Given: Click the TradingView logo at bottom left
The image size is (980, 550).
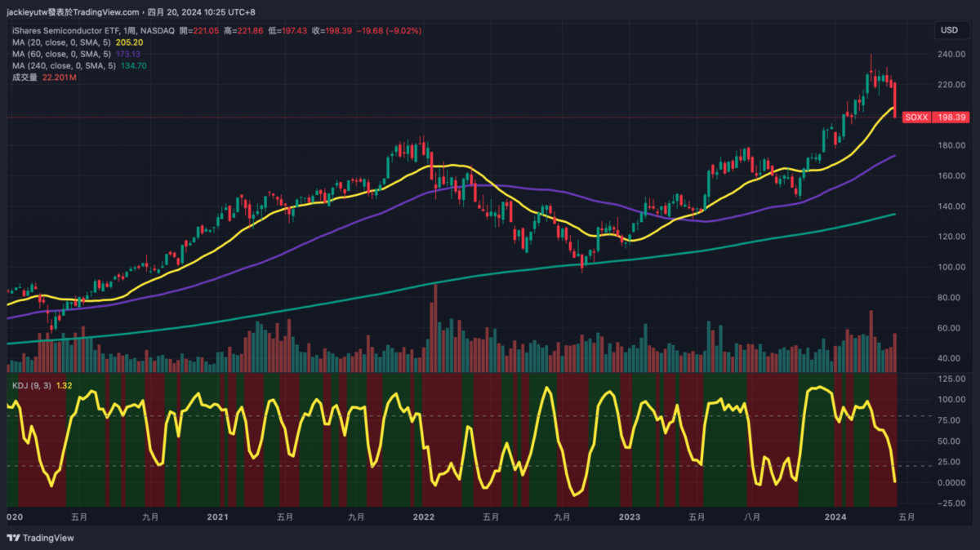Looking at the screenshot, I should (40, 538).
